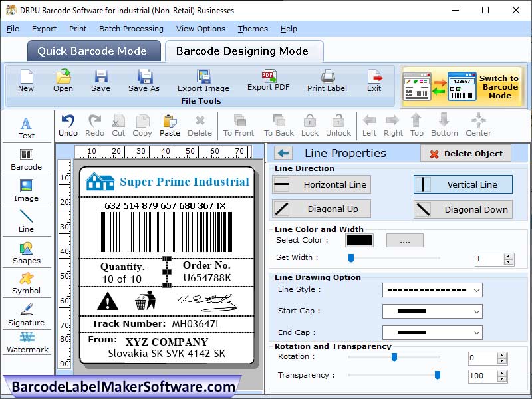
Task: Open the Start Cap dropdown
Action: tap(432, 311)
